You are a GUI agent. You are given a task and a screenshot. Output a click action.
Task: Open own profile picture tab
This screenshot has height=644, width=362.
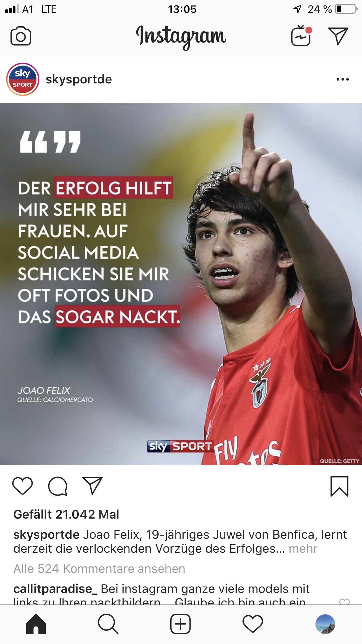coord(325,624)
